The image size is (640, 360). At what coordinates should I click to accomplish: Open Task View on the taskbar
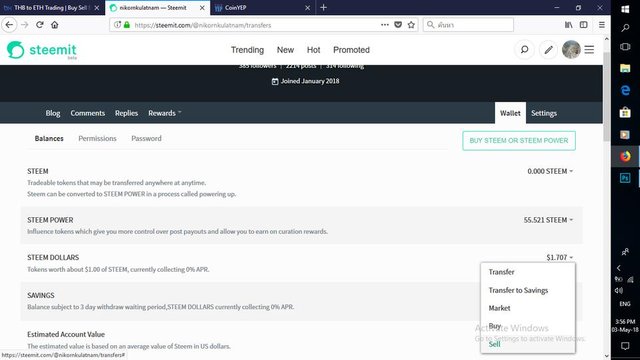pyautogui.click(x=625, y=47)
